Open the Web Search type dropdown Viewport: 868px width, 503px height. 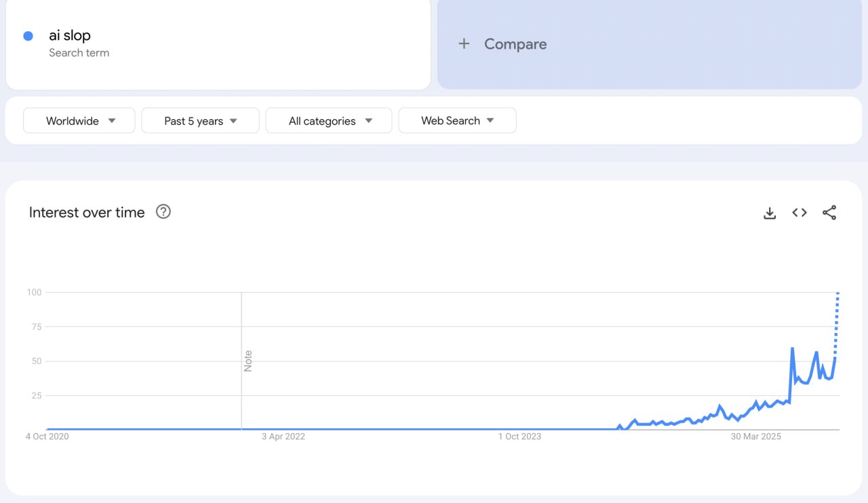(x=457, y=121)
